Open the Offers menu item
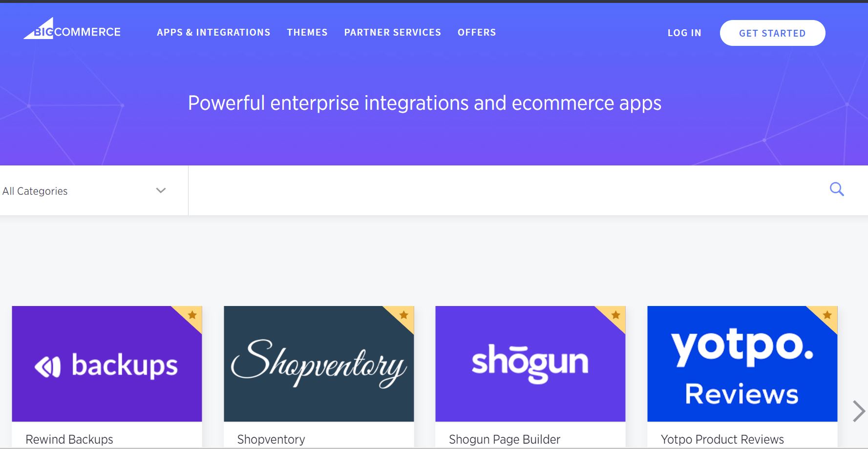Viewport: 868px width, 449px height. tap(477, 32)
